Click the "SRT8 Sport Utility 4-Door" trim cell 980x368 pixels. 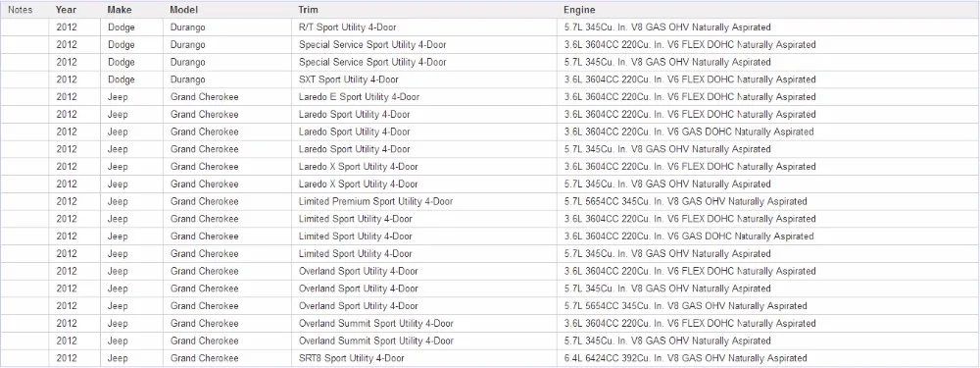click(x=424, y=358)
